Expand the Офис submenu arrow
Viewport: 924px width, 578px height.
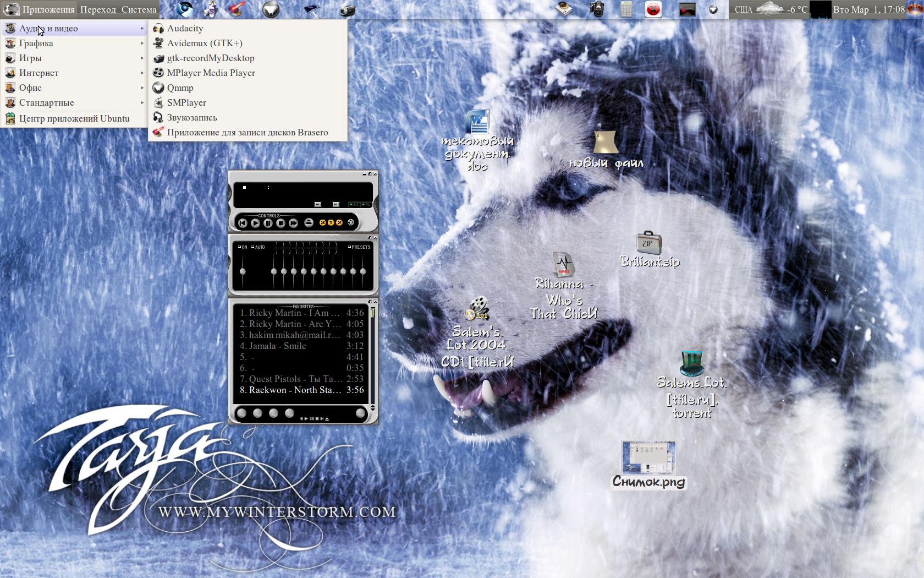pos(142,88)
